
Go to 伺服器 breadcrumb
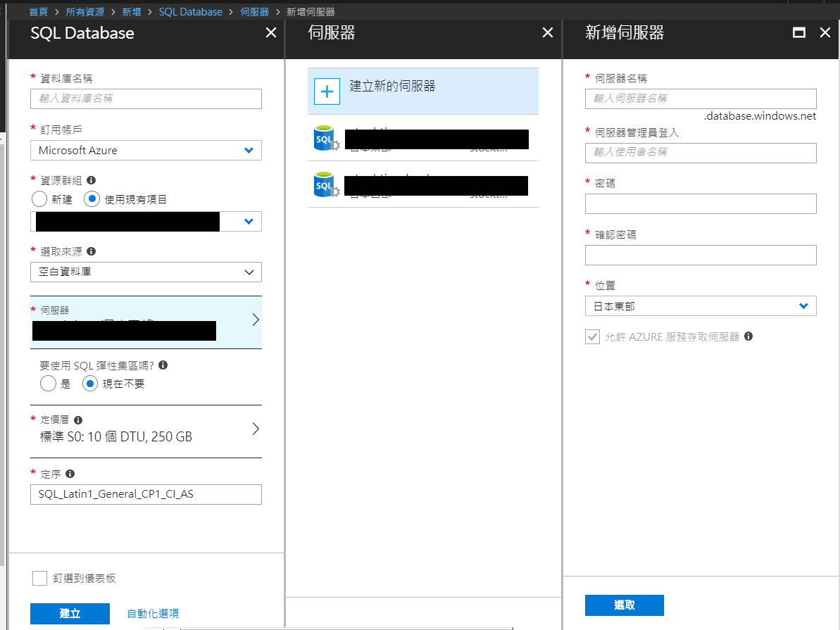254,12
